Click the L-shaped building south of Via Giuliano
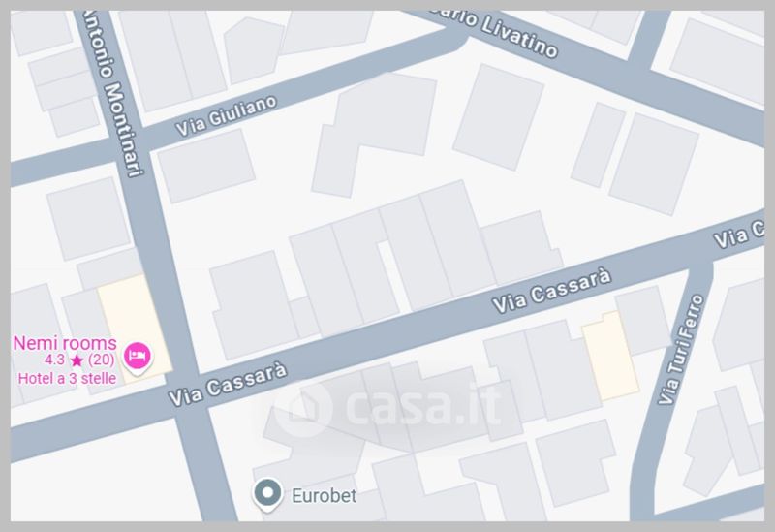The width and height of the screenshot is (775, 532). pos(375,135)
